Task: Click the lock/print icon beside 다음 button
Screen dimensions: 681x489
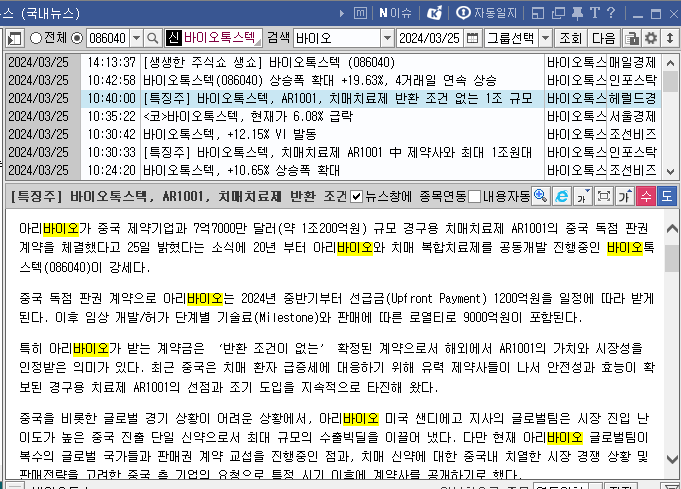Action: point(632,39)
